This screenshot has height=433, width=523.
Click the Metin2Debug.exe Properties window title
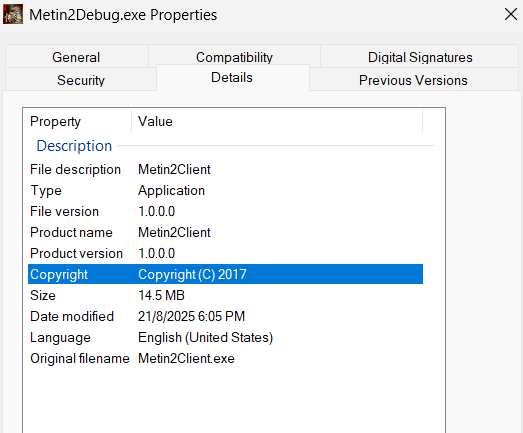(x=123, y=15)
